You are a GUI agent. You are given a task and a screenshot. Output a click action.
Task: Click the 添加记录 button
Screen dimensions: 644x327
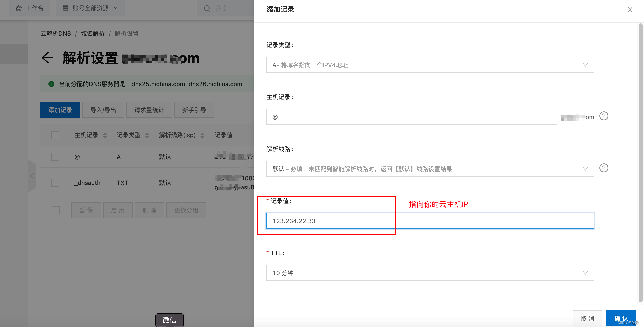(60, 110)
